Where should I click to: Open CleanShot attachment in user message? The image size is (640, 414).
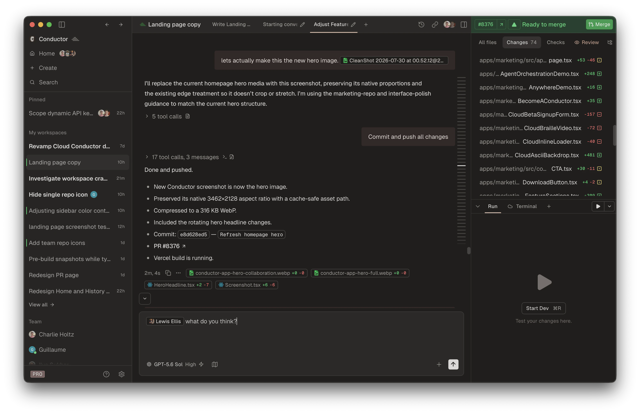pyautogui.click(x=395, y=60)
